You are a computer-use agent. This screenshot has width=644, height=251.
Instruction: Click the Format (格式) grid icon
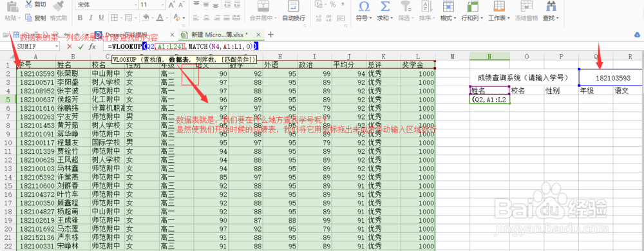coord(448,6)
